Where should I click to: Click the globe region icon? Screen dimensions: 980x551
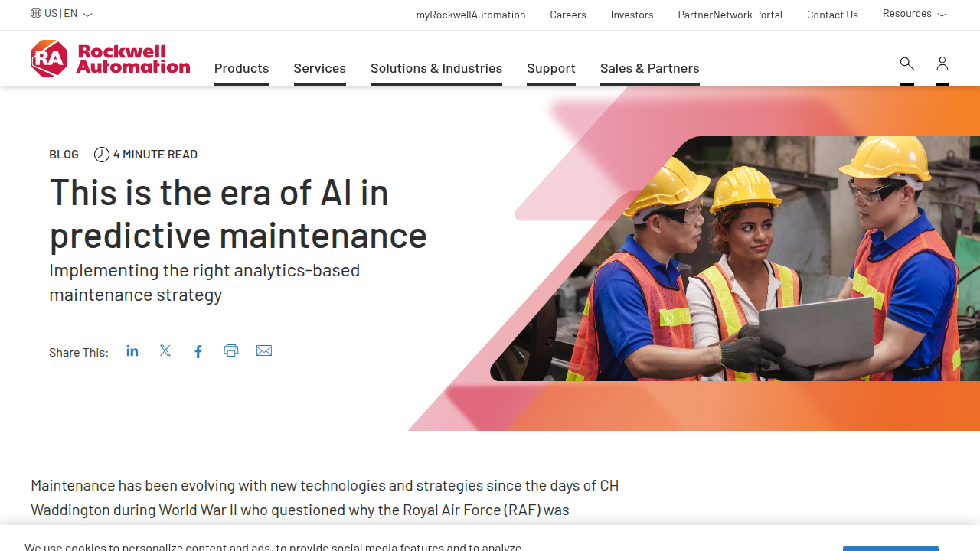click(36, 13)
